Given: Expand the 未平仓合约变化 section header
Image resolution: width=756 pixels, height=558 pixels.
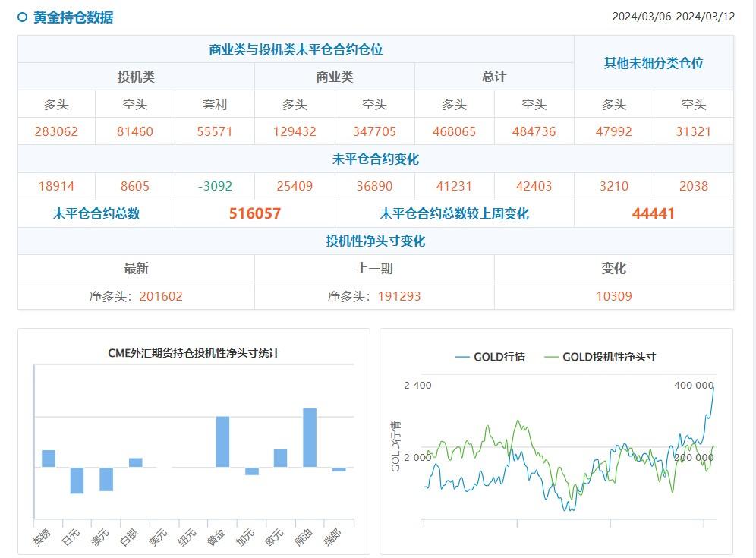Looking at the screenshot, I should 377,159.
